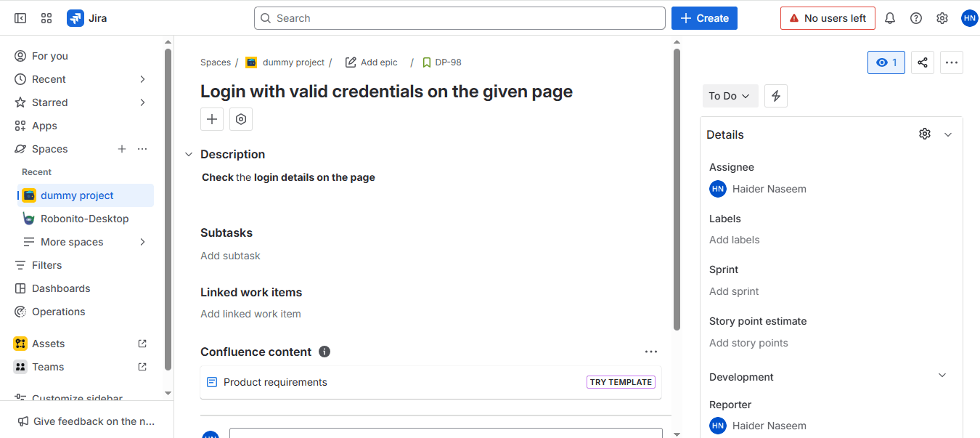Open the app switcher grid icon
980x438 pixels.
click(46, 18)
